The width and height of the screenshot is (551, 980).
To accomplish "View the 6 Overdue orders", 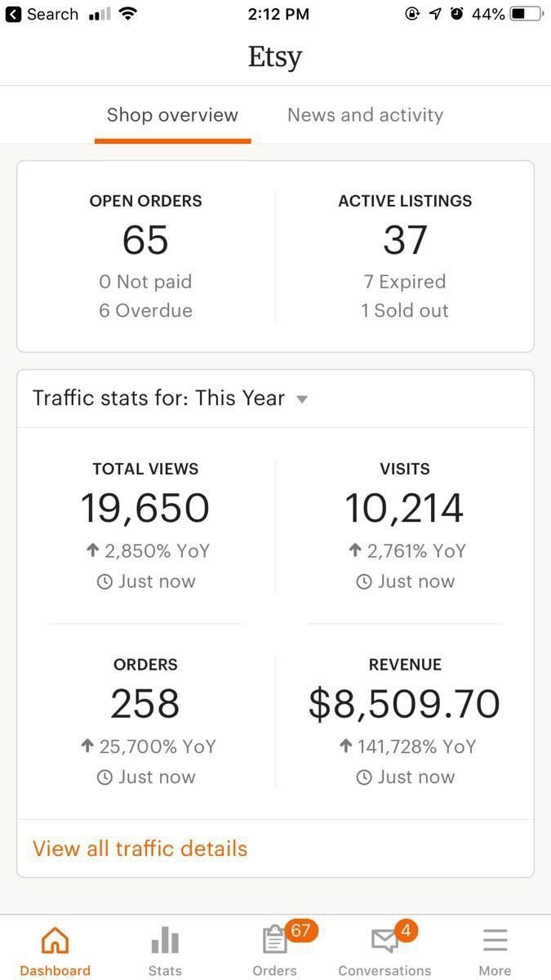I will [x=145, y=310].
